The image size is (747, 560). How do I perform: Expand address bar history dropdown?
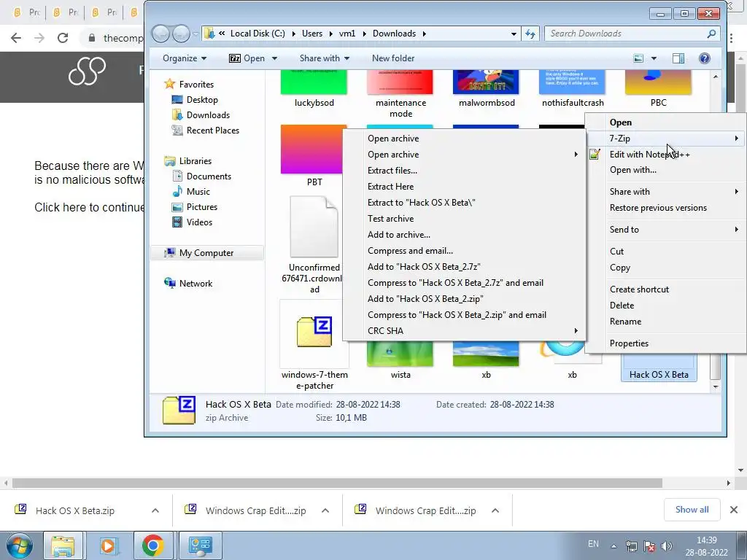pos(514,34)
